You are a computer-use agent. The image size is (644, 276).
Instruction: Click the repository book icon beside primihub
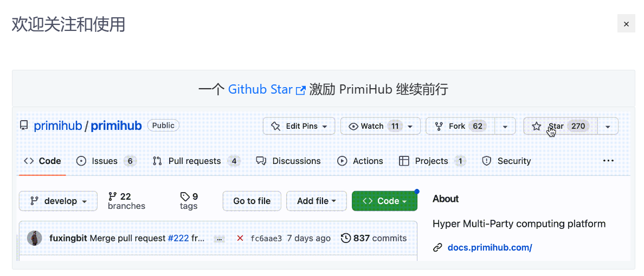tap(23, 126)
